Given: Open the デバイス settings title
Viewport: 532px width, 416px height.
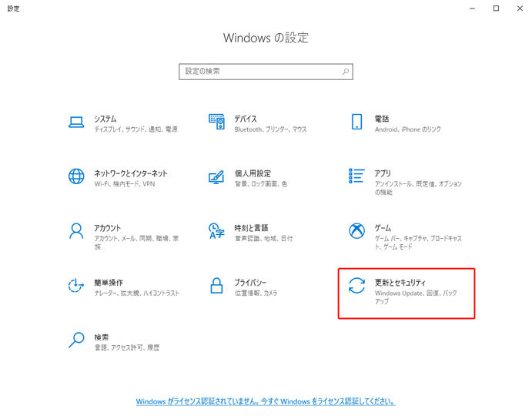Looking at the screenshot, I should (246, 119).
